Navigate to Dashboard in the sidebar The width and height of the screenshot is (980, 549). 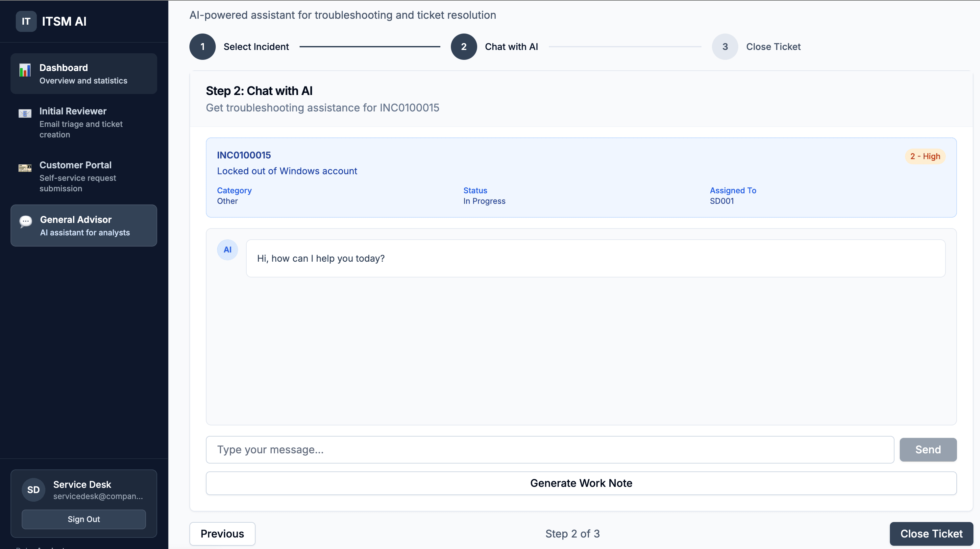(84, 73)
